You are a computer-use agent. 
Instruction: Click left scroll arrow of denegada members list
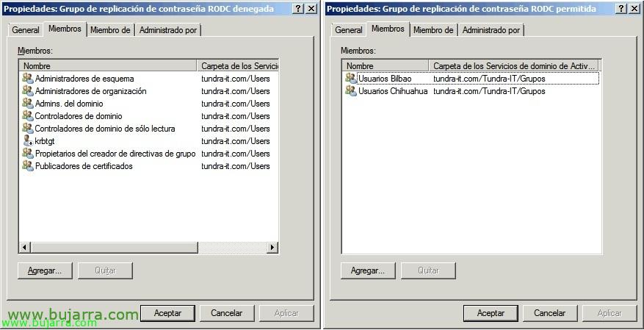[24, 248]
